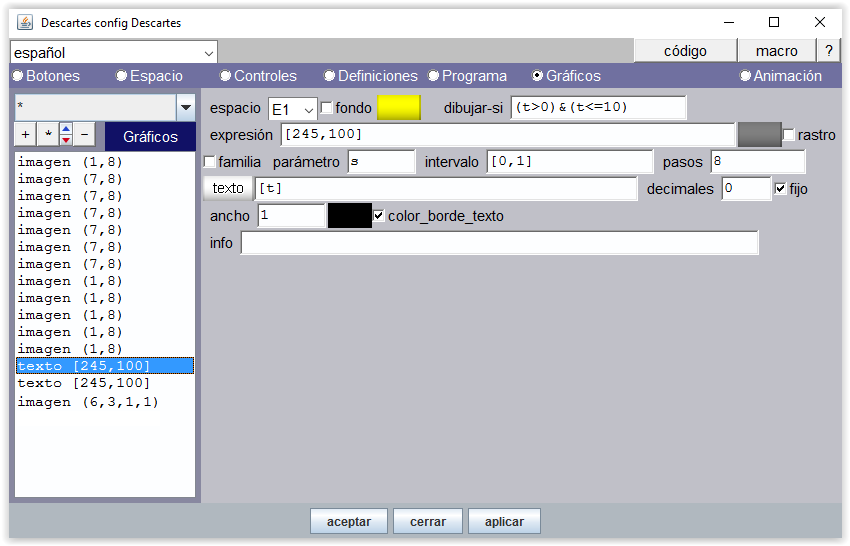Click the minus button to delete the graphic

pos(85,135)
